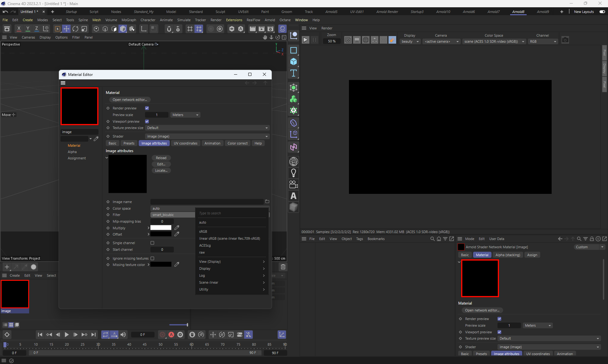Screen dimensions: 608x364
Task: Select the Rotate tool icon
Action: 75,29
